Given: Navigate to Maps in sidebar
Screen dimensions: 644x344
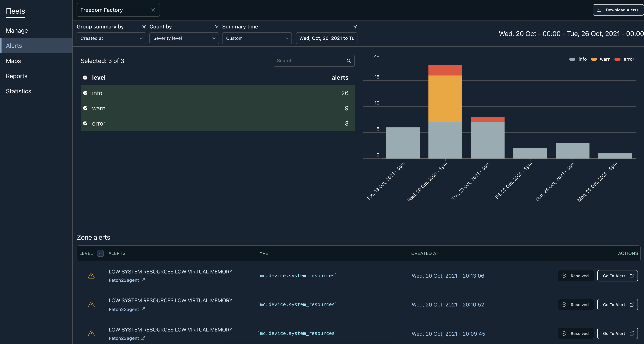Looking at the screenshot, I should pos(13,61).
